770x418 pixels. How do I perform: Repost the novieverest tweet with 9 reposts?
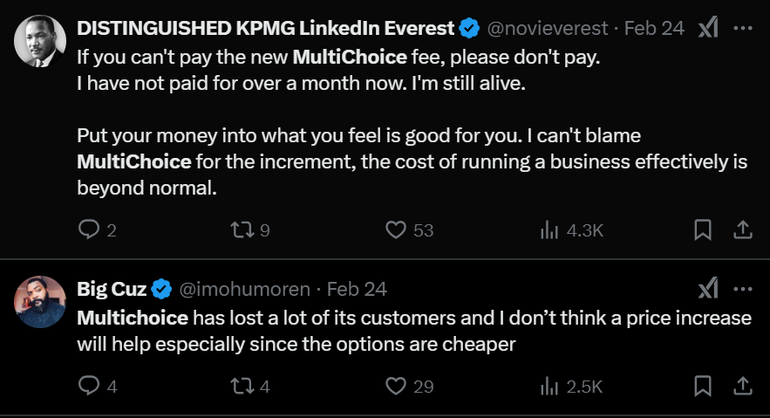pos(240,230)
